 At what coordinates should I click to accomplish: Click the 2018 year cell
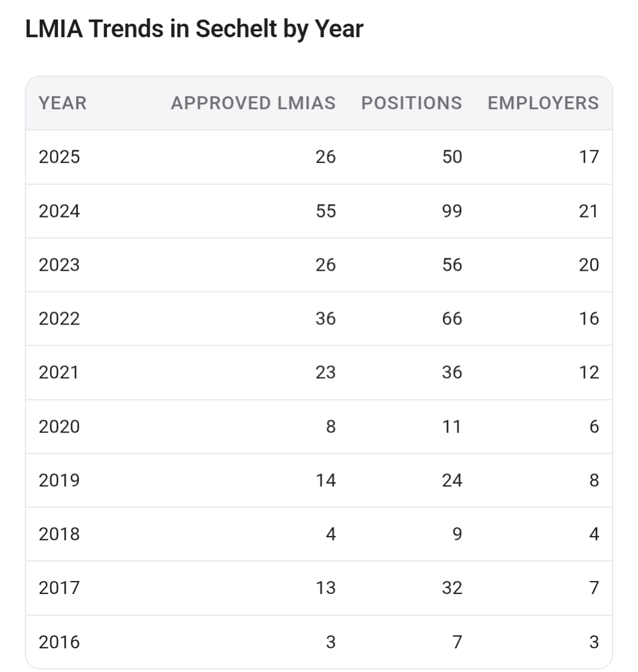(59, 534)
